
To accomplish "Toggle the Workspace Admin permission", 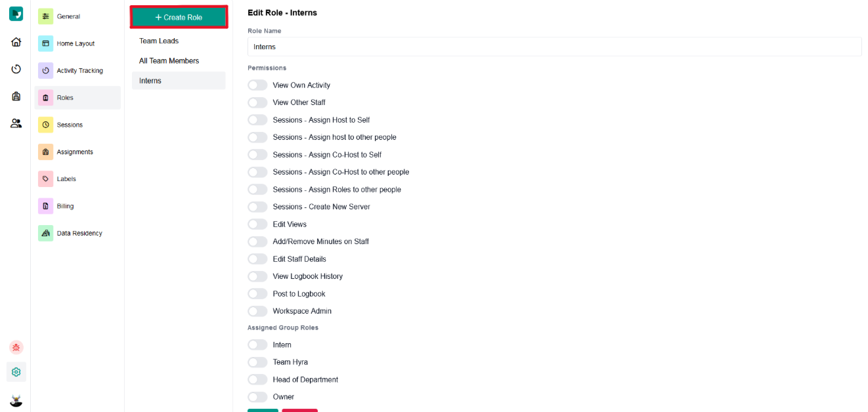I will (257, 310).
